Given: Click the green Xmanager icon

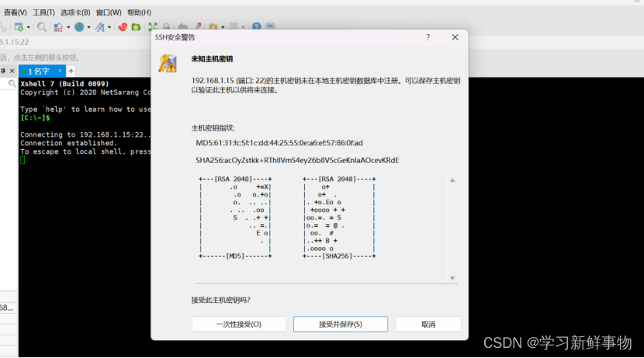Looking at the screenshot, I should 136,27.
